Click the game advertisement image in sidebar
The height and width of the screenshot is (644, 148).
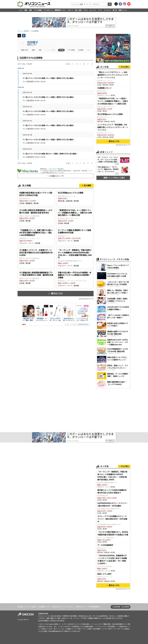pos(113,48)
